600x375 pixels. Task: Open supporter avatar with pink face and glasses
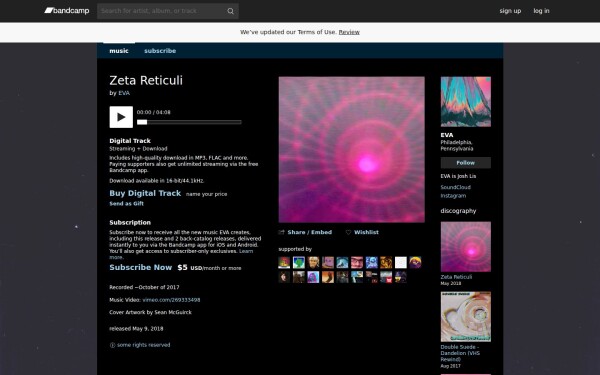pos(357,262)
